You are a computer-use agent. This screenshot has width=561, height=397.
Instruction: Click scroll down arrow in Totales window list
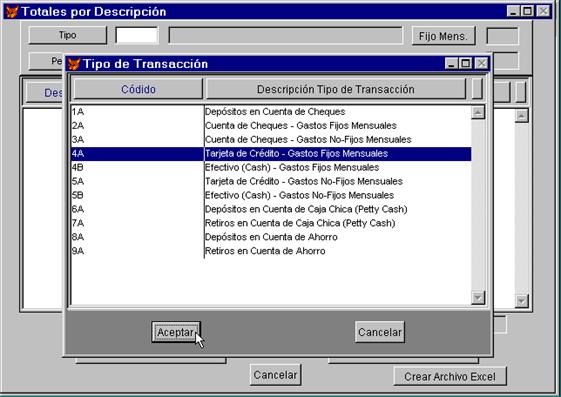(521, 301)
